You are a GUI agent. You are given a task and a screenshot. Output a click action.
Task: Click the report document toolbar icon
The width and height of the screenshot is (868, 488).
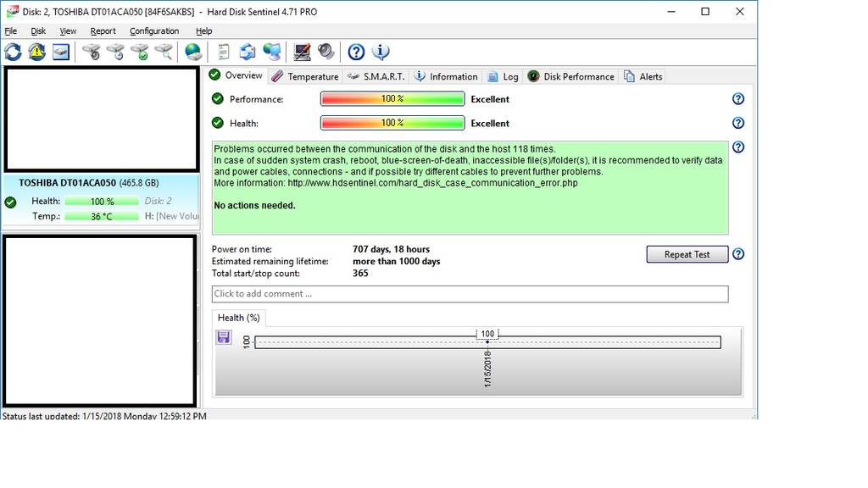(x=223, y=52)
